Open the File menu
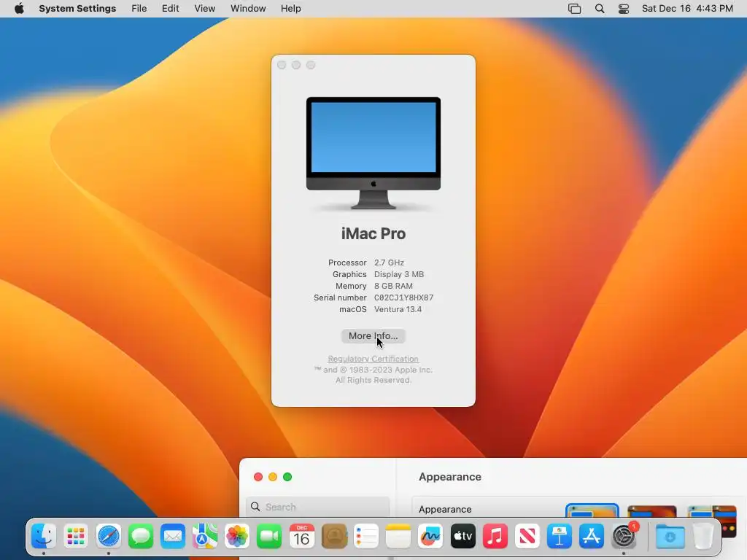 (139, 9)
